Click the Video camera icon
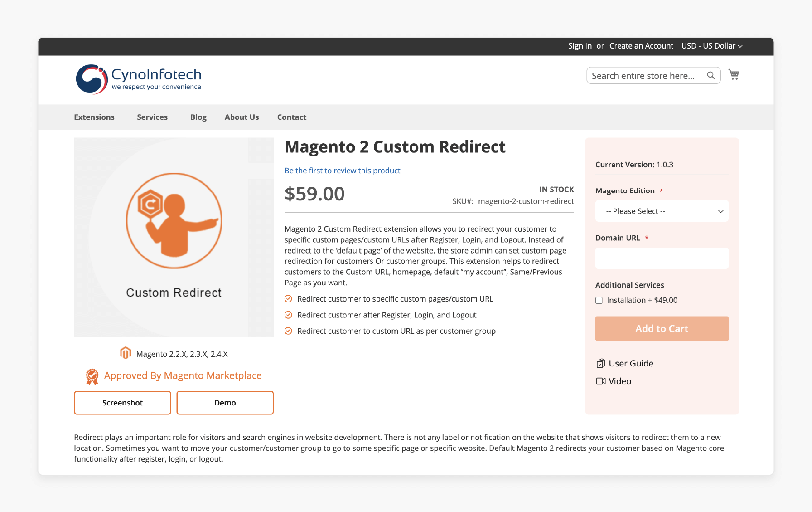Viewport: 812px width, 512px height. [x=601, y=381]
